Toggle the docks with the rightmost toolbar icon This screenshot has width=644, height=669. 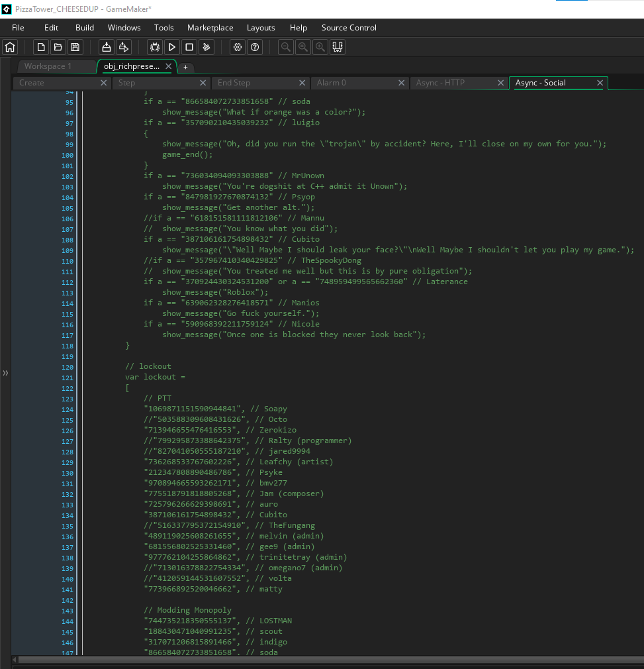(338, 47)
